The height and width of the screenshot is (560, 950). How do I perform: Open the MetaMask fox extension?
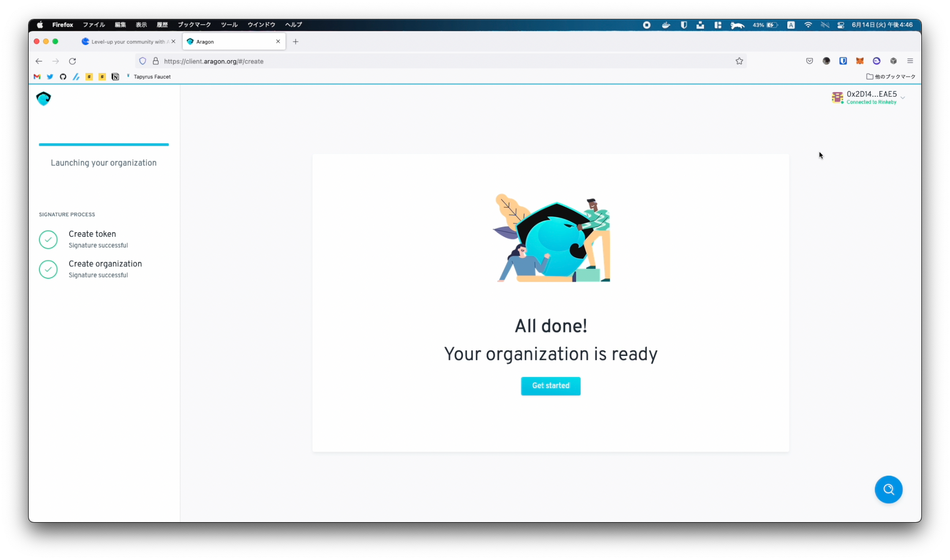[x=860, y=61]
